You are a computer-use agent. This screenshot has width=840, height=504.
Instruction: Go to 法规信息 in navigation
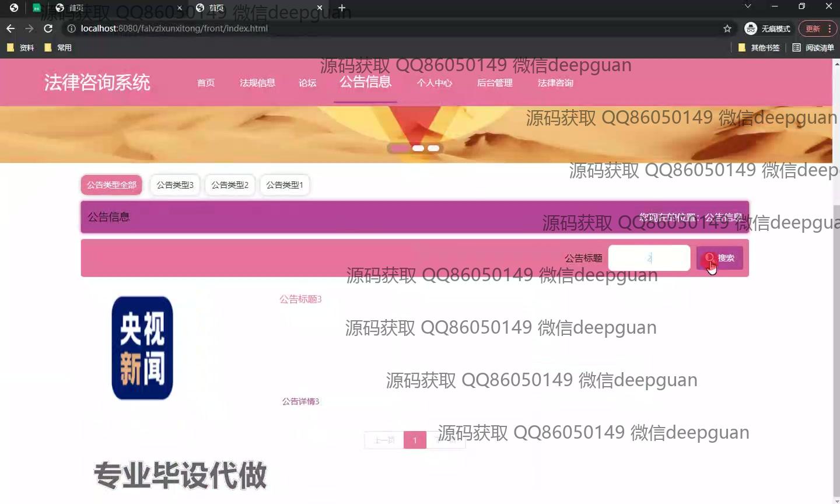coord(257,83)
